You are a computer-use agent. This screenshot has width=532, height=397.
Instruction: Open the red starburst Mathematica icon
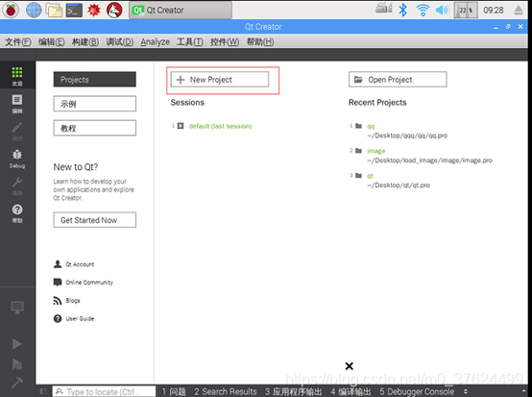[94, 11]
